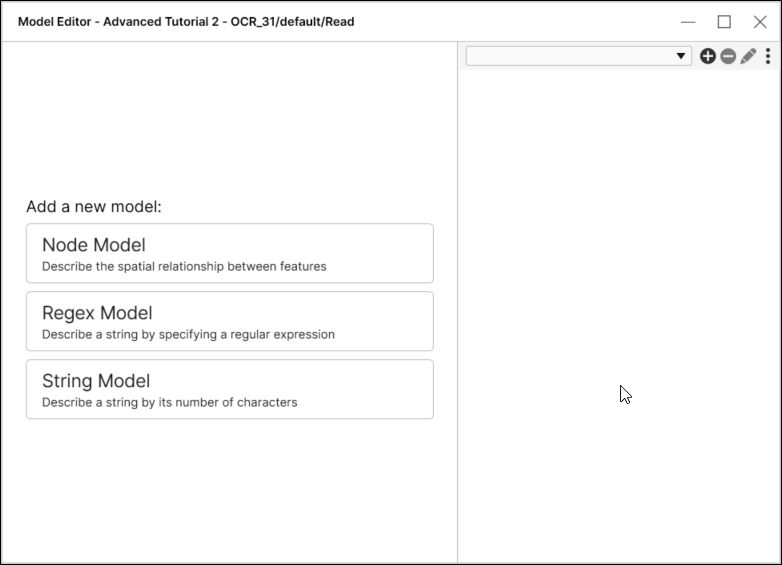Image resolution: width=782 pixels, height=565 pixels.
Task: Click the 'Add a new model:' heading
Action: tap(94, 207)
